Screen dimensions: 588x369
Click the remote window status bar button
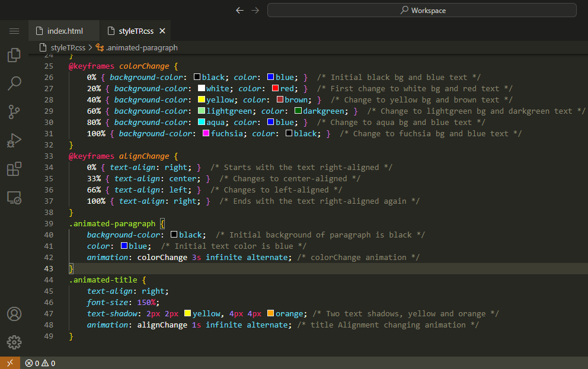click(9, 363)
